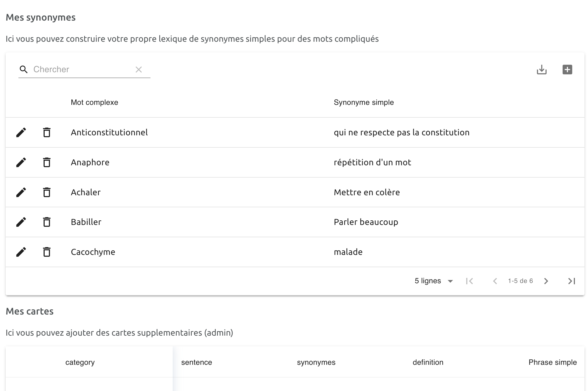588x391 pixels.
Task: Open the 5 lignes rows dropdown
Action: [434, 281]
